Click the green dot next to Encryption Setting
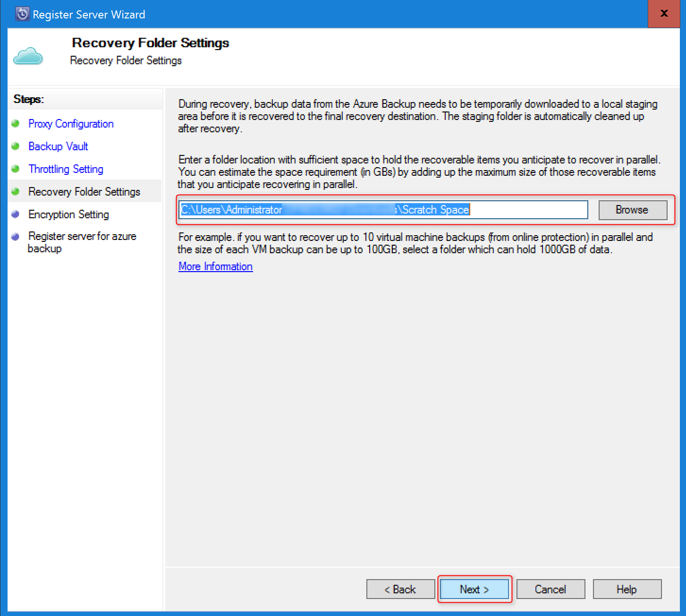This screenshot has height=616, width=686. (x=16, y=214)
